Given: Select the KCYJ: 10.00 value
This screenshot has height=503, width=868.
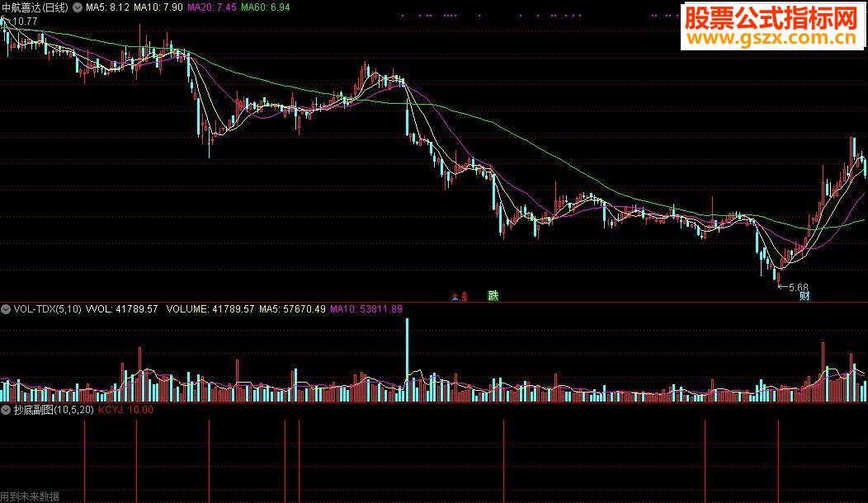Looking at the screenshot, I should tap(125, 410).
